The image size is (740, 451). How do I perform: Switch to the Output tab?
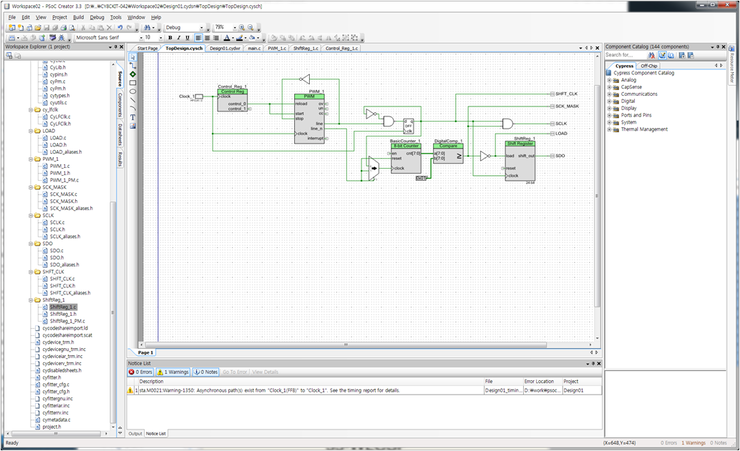coord(135,434)
